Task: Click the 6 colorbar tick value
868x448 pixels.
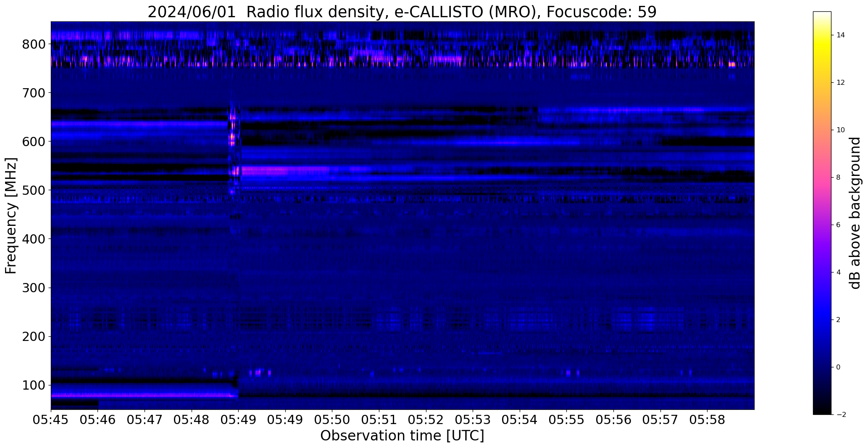Action: (839, 225)
